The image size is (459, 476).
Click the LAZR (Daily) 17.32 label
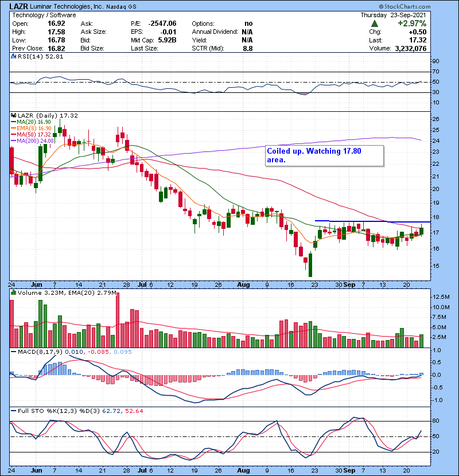pos(48,116)
